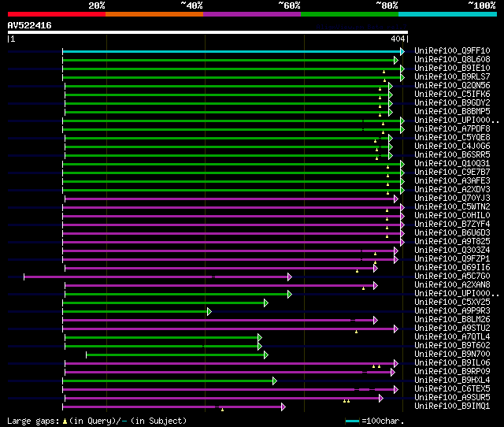Click the arrowhead ending the B9HXL4 alignment

click(275, 381)
